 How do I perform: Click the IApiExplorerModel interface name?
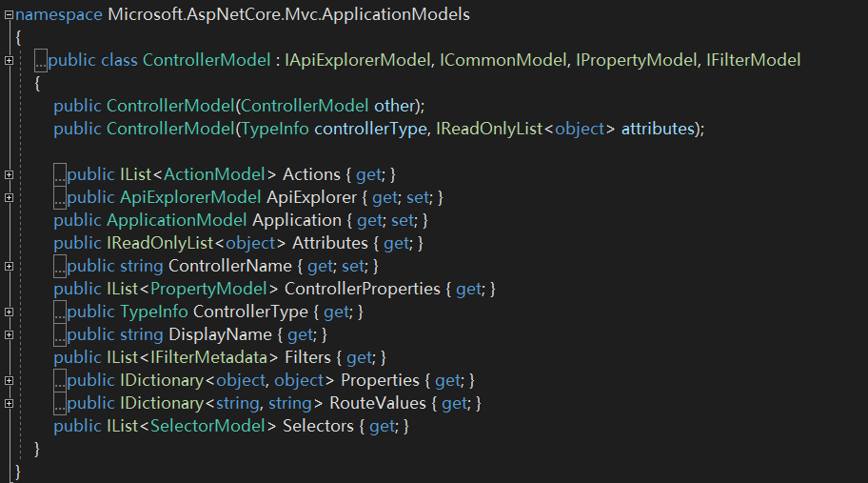(x=357, y=60)
